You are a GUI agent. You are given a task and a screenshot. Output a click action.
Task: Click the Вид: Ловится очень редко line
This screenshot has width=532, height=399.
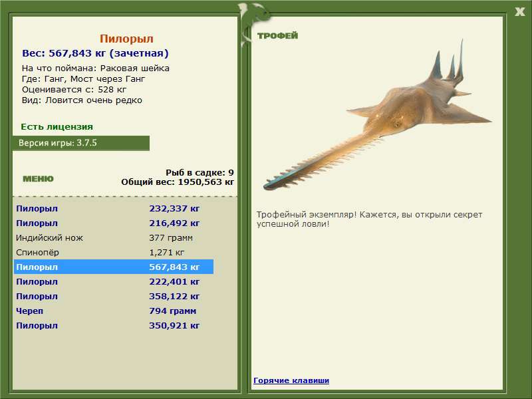click(x=82, y=100)
